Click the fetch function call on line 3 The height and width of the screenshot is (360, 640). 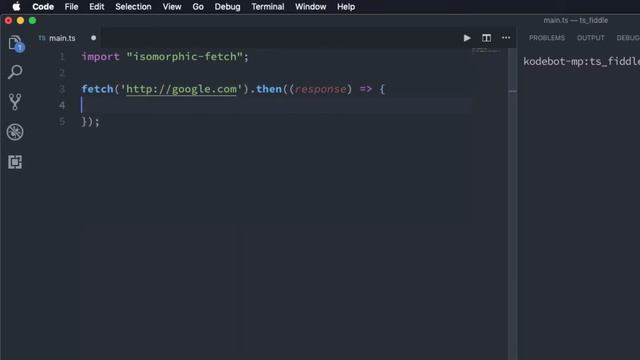tap(97, 89)
